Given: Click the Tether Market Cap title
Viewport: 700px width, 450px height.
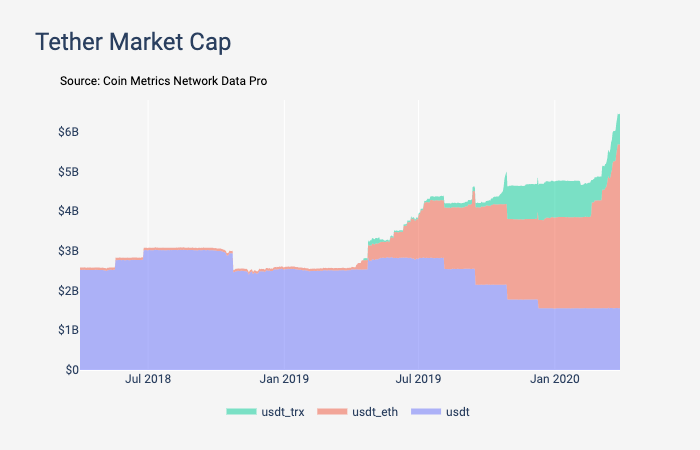Looking at the screenshot, I should 133,42.
